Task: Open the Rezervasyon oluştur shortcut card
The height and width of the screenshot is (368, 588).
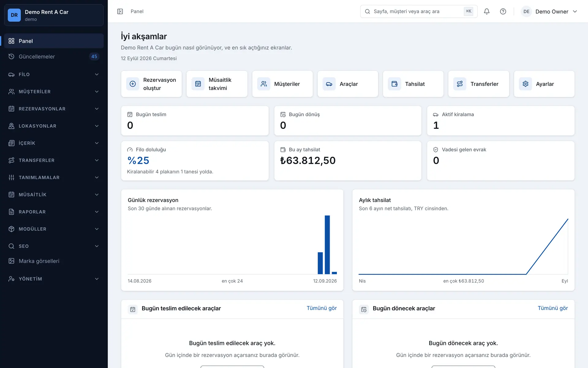Action: pos(152,84)
